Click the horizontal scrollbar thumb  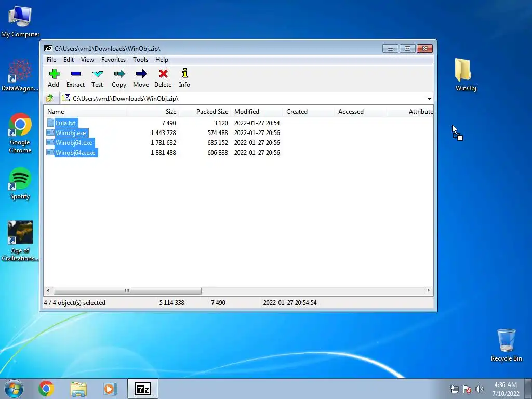pyautogui.click(x=127, y=291)
